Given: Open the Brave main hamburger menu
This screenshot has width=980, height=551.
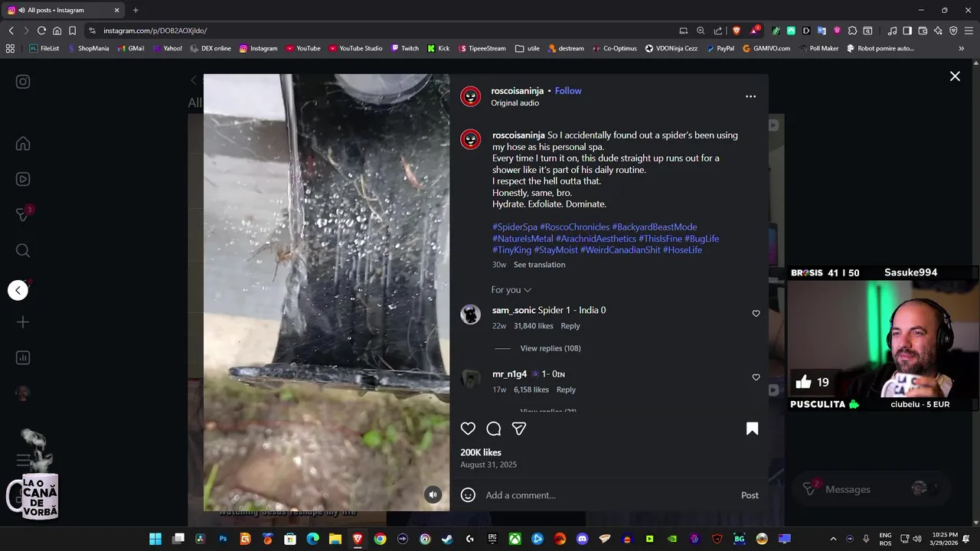Looking at the screenshot, I should (x=968, y=31).
